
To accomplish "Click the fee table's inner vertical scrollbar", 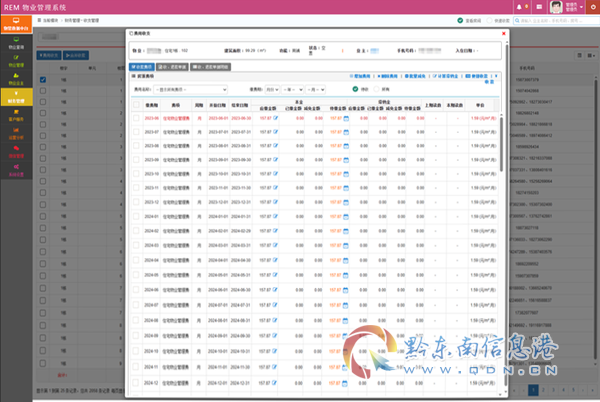I will click(501, 143).
